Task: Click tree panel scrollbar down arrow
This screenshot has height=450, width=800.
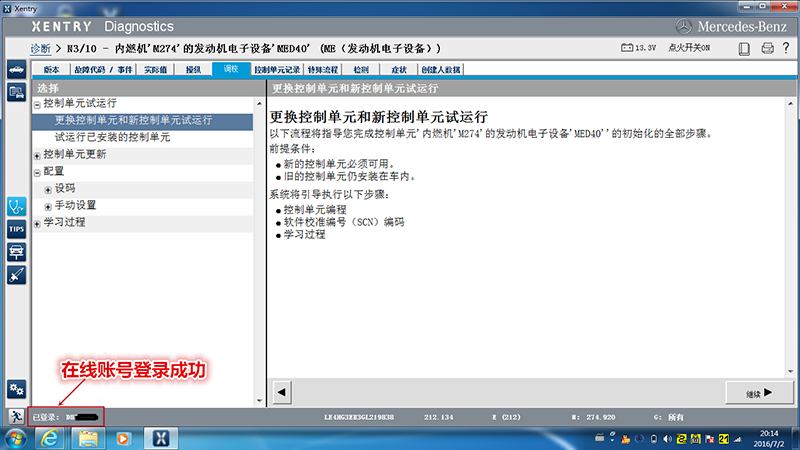Action: 259,401
